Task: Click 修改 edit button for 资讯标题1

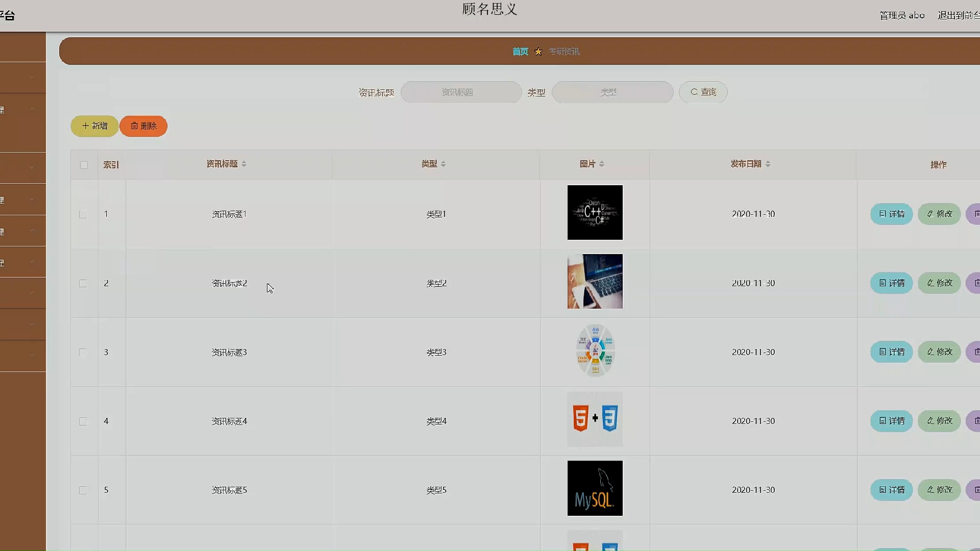Action: pos(939,214)
